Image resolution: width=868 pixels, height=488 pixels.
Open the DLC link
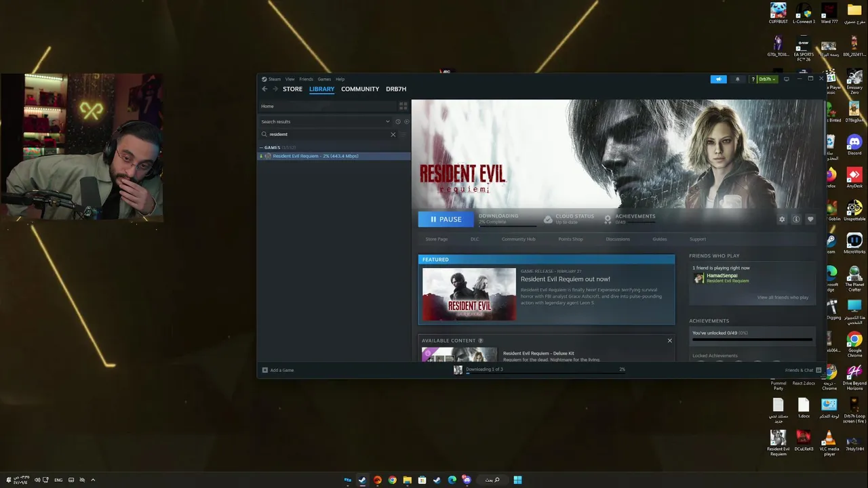[x=475, y=239]
